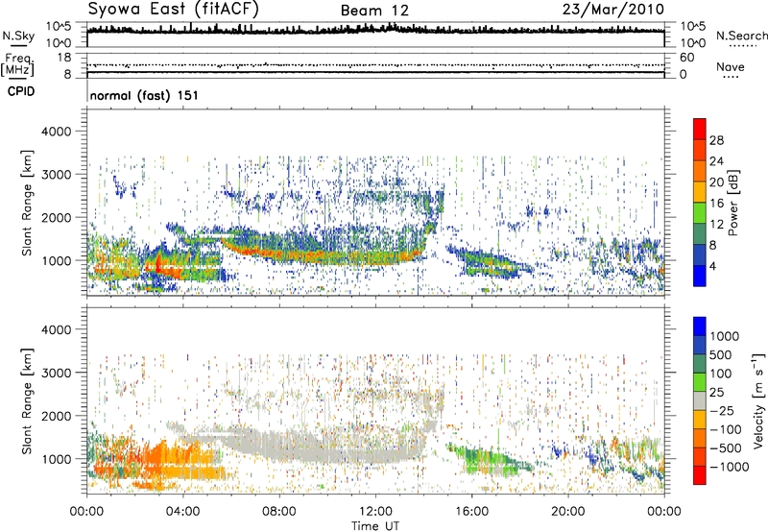Click the '2000' tick of the velocity panel

tap(56, 416)
